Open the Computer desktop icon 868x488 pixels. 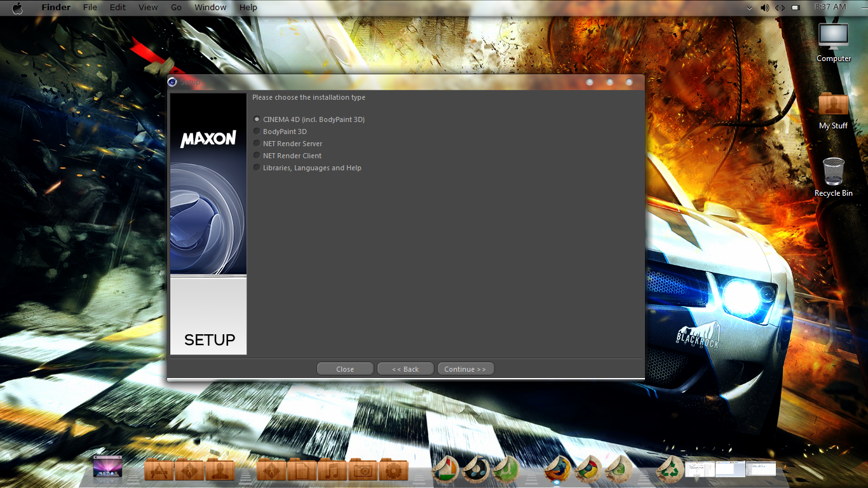coord(834,42)
